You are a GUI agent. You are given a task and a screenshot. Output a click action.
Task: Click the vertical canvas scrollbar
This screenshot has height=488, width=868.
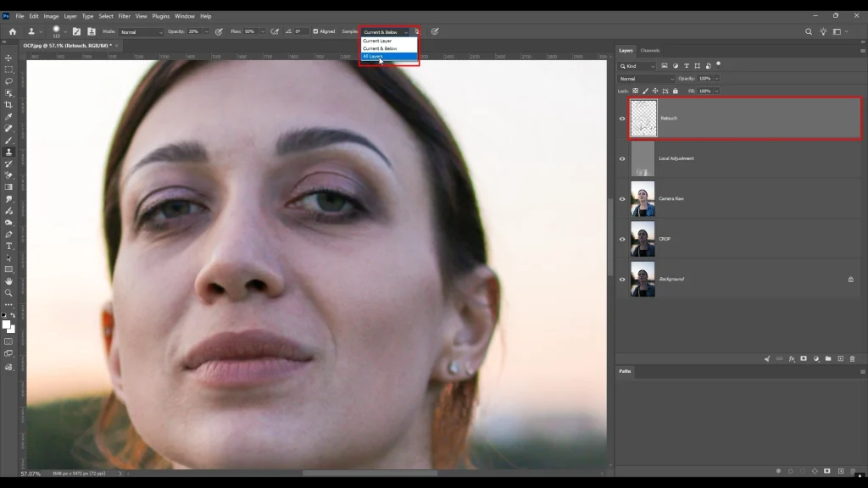tap(610, 238)
